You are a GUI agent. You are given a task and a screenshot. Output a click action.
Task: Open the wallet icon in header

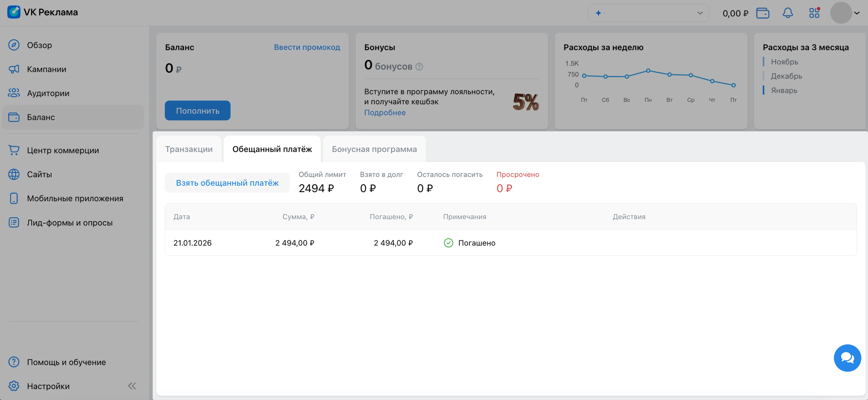763,13
